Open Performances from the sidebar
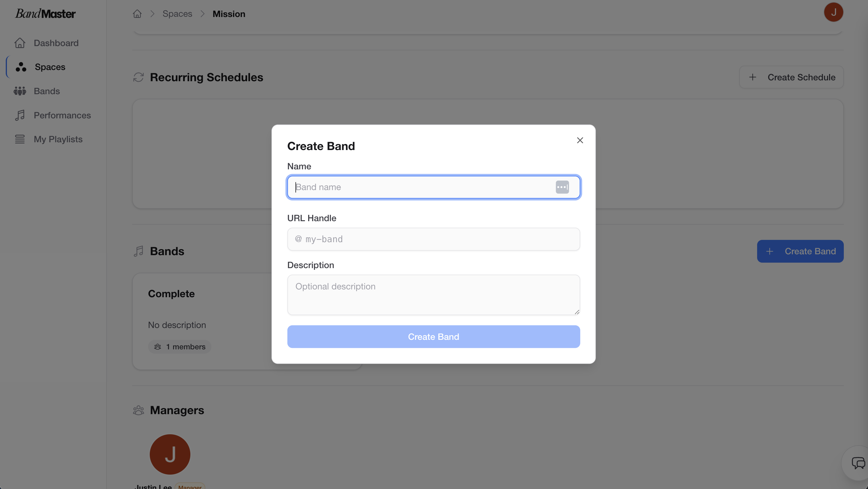 (62, 115)
